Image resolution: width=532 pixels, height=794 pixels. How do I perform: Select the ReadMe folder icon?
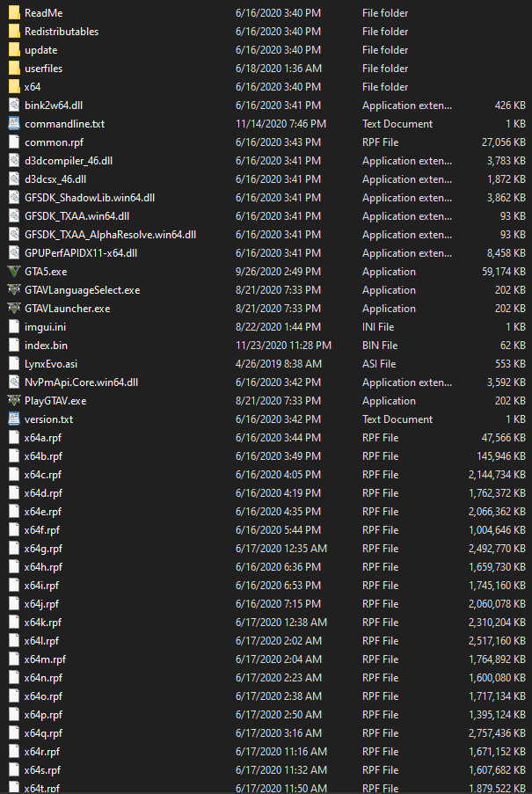click(14, 12)
